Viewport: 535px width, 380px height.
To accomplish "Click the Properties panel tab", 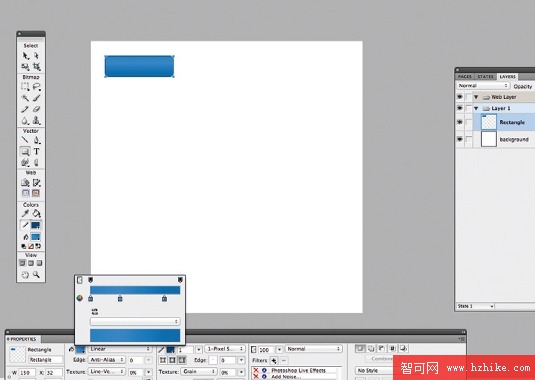I will (x=23, y=339).
